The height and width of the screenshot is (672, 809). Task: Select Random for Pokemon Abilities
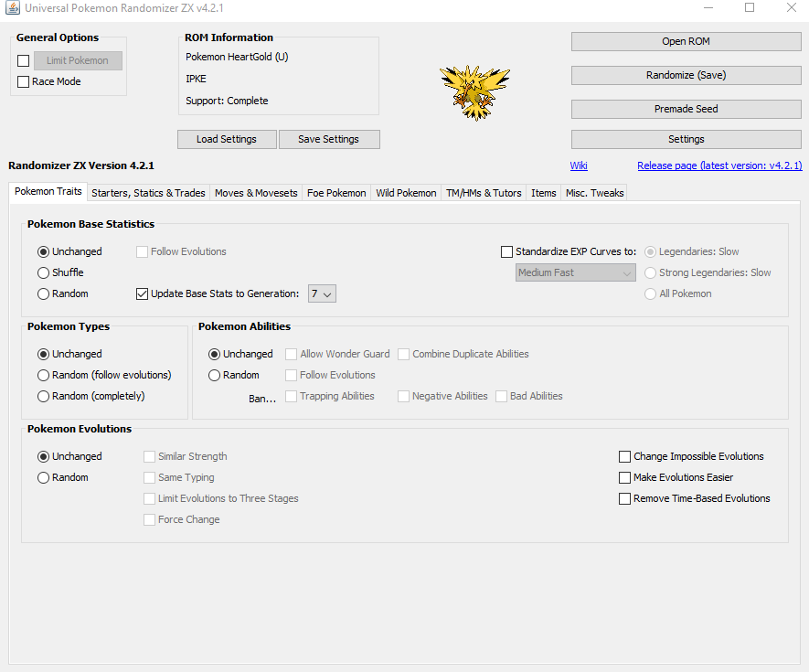pos(214,375)
